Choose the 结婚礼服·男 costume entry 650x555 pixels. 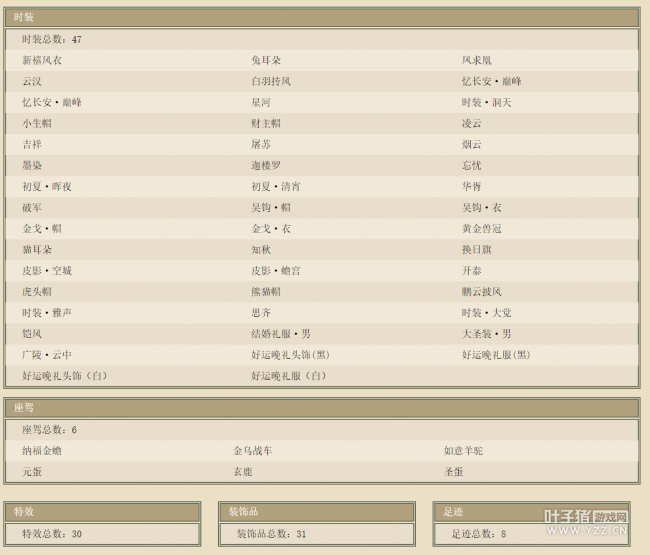tap(281, 334)
